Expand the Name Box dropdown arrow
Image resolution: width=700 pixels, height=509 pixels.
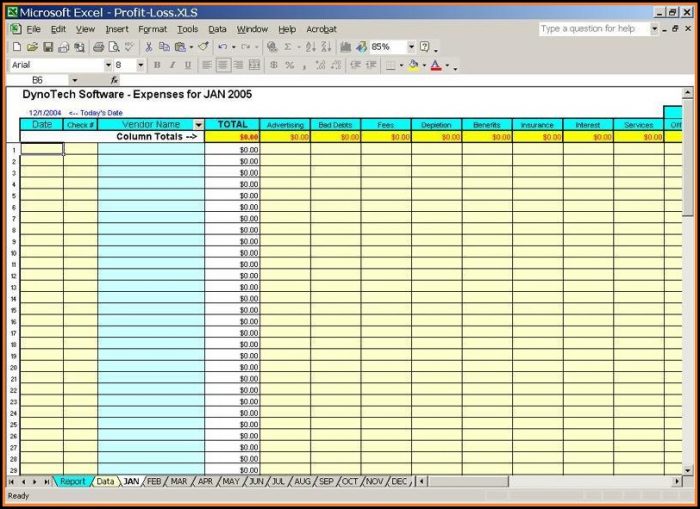coord(75,80)
